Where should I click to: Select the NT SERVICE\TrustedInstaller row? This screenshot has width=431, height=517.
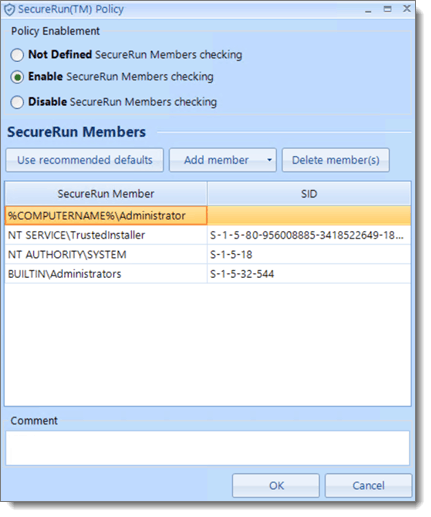[x=208, y=235]
